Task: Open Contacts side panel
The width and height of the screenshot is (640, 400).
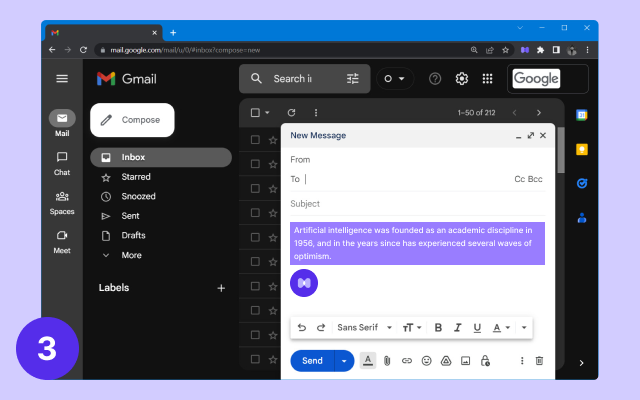Action: pos(582,218)
